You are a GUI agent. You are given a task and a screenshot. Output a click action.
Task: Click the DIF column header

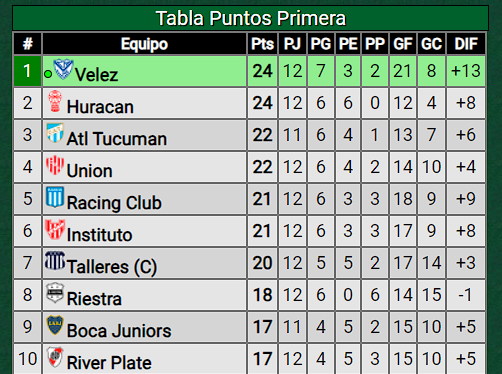tap(466, 44)
